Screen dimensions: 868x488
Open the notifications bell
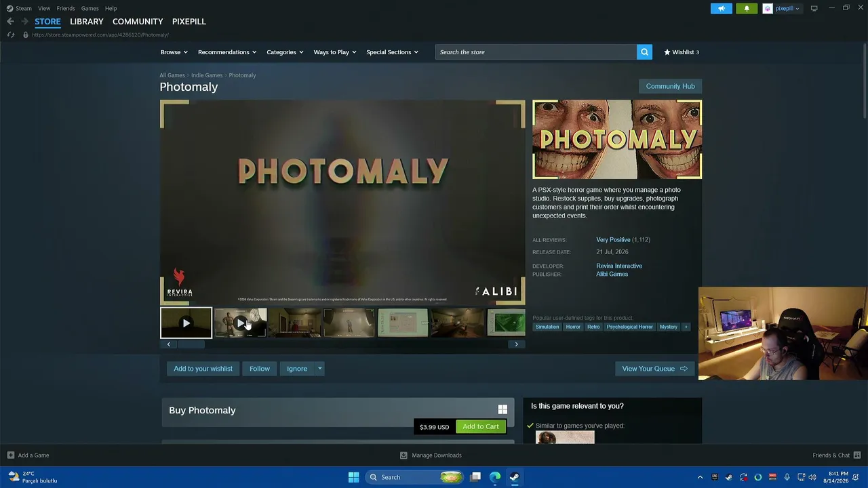747,8
